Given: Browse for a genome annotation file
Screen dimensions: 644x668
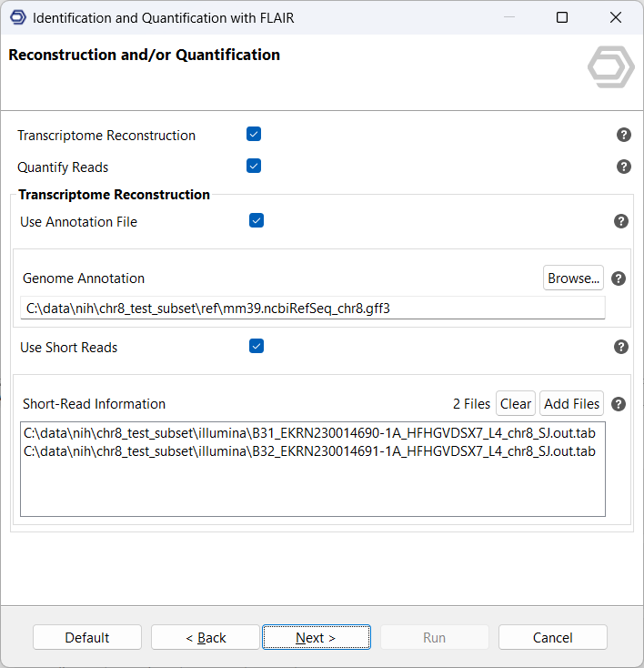Looking at the screenshot, I should coord(573,278).
